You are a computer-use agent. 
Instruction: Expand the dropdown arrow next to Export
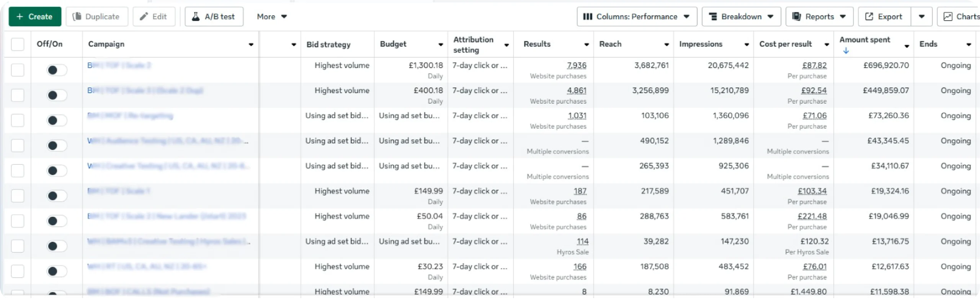(921, 16)
